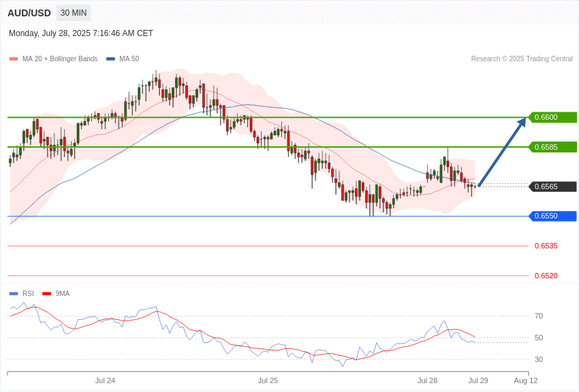Click the RSI 50 level label
Image resolution: width=579 pixels, height=392 pixels.
click(x=539, y=338)
